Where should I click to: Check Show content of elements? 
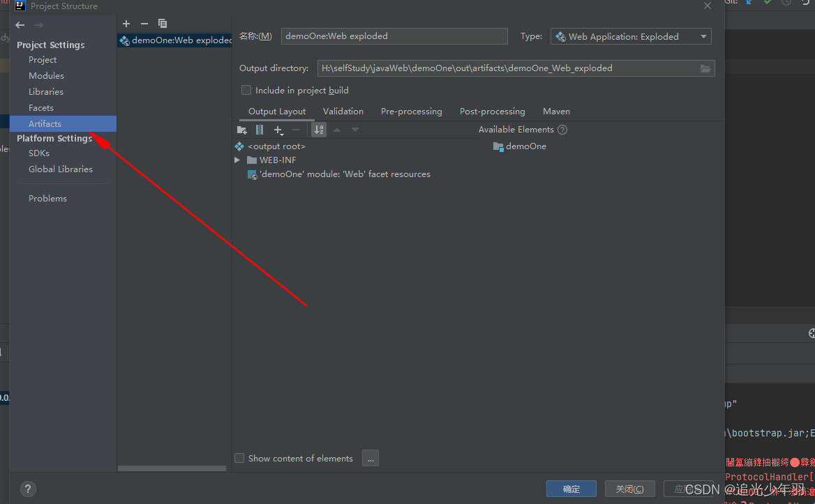pyautogui.click(x=239, y=458)
